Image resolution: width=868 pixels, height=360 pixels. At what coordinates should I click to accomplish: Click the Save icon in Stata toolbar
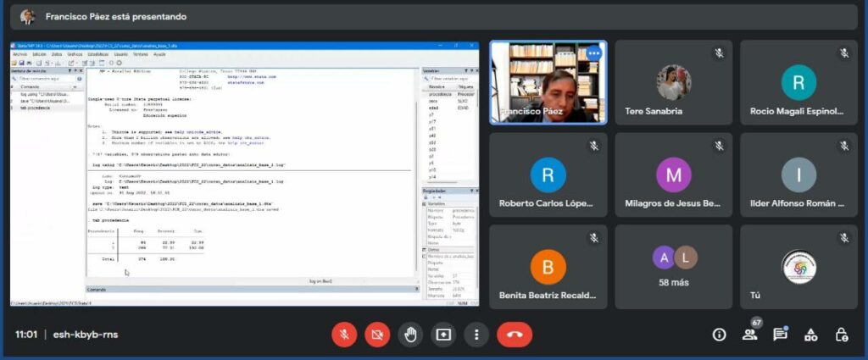tap(21, 63)
